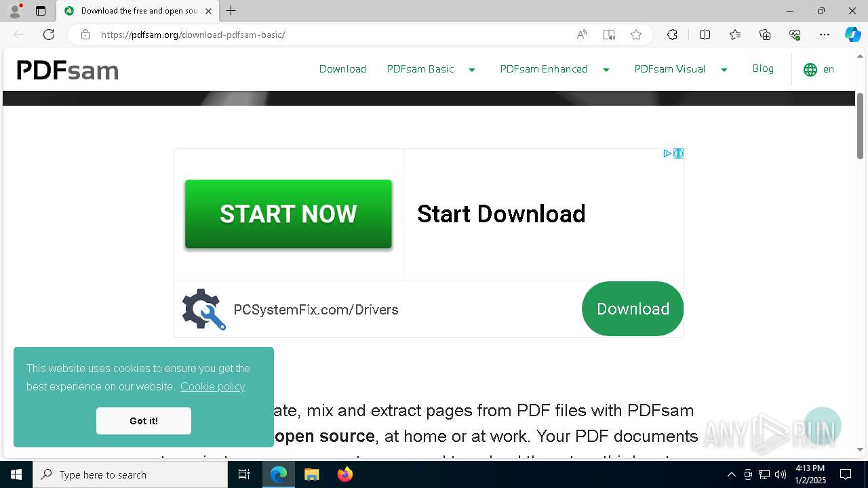
Task: Go to PDFsam home via logo
Action: [x=67, y=70]
